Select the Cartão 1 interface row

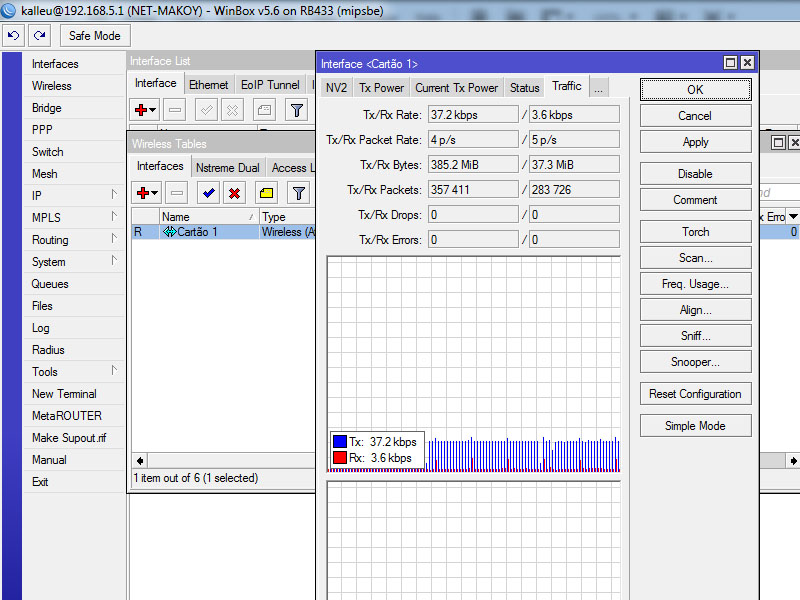tap(196, 232)
